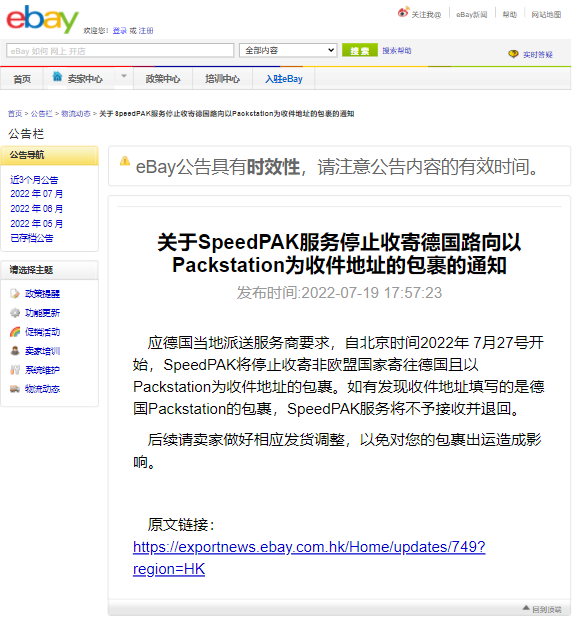Click the live chat speech bubble icon
Viewport: 574px width, 620px height.
pyautogui.click(x=513, y=54)
